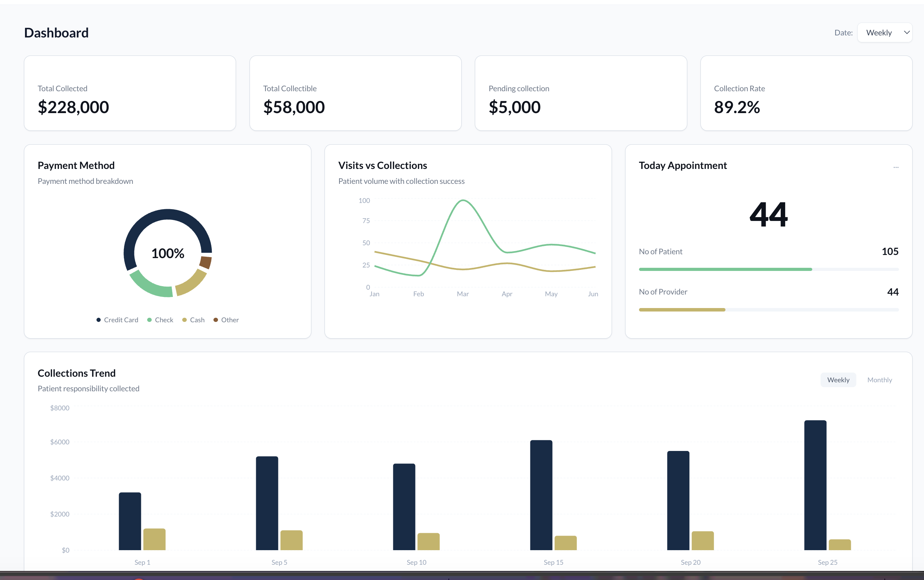Image resolution: width=924 pixels, height=580 pixels.
Task: Click the Pending collection card
Action: 581,93
